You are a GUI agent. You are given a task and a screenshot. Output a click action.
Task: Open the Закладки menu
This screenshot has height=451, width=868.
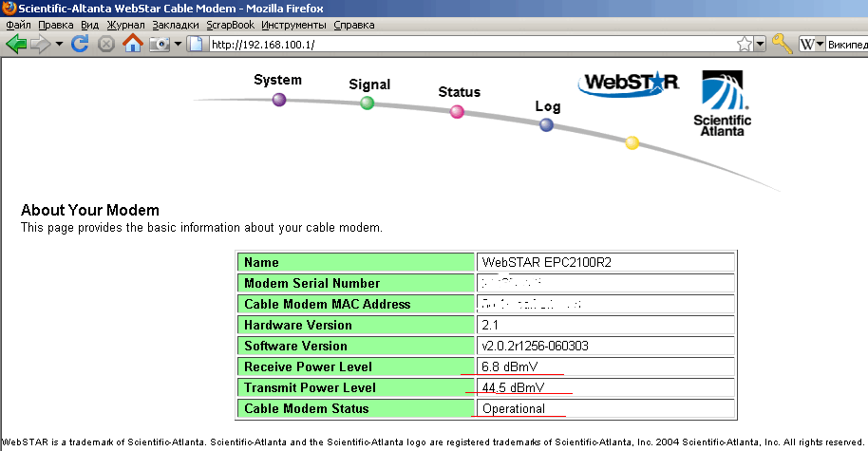[x=177, y=24]
